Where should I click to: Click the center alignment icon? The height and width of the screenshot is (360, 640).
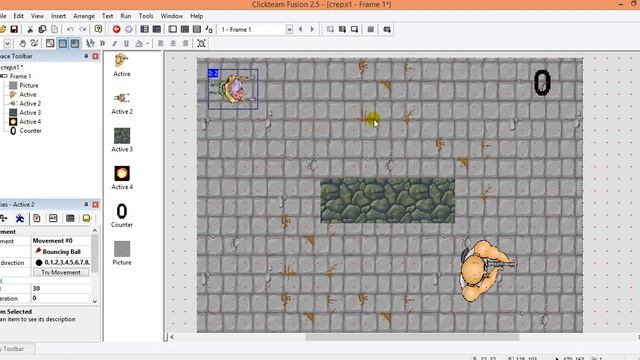pos(173,43)
